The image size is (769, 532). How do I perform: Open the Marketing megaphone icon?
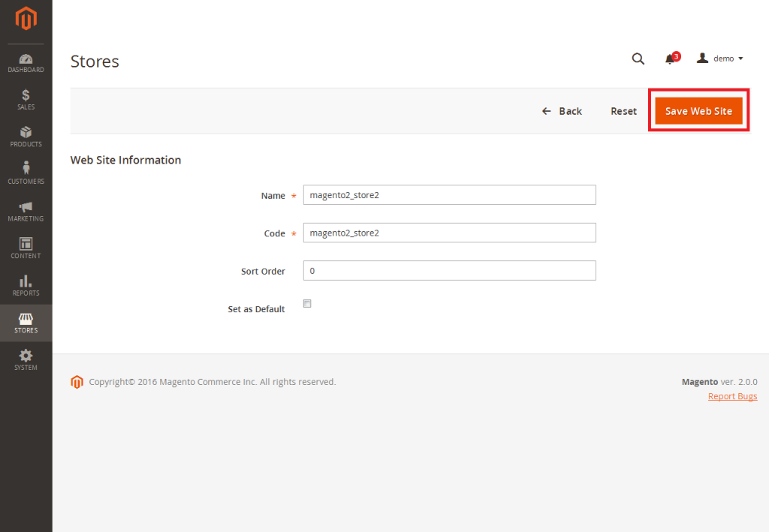26,211
